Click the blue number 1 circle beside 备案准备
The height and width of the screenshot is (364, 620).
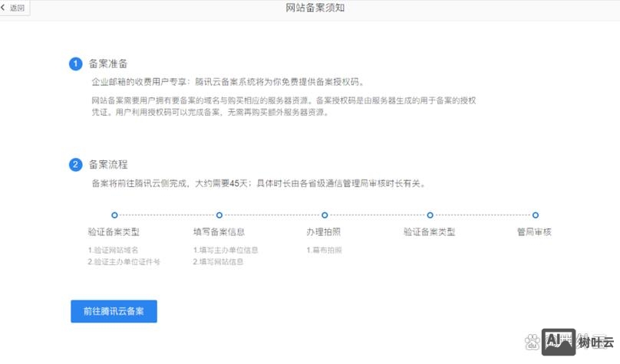pos(75,64)
